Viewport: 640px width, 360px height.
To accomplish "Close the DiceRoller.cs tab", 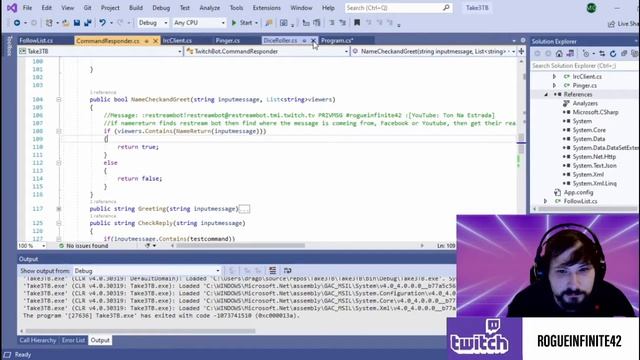I will pos(313,40).
